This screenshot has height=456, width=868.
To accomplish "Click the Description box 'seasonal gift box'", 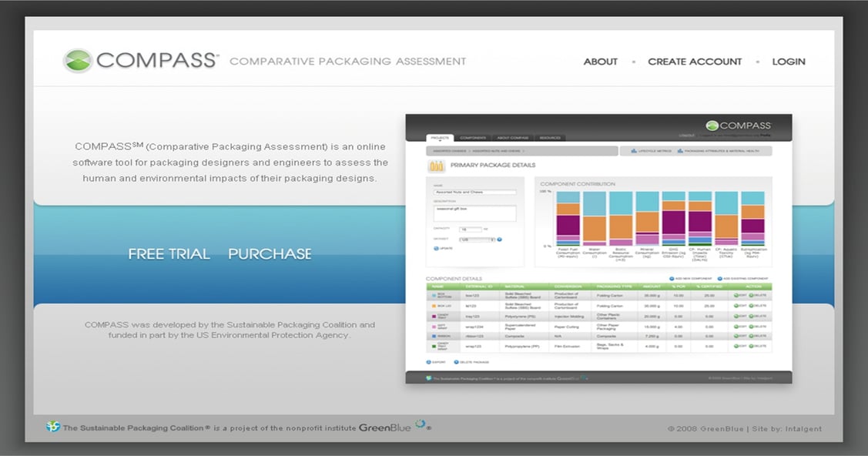I will click(x=475, y=213).
